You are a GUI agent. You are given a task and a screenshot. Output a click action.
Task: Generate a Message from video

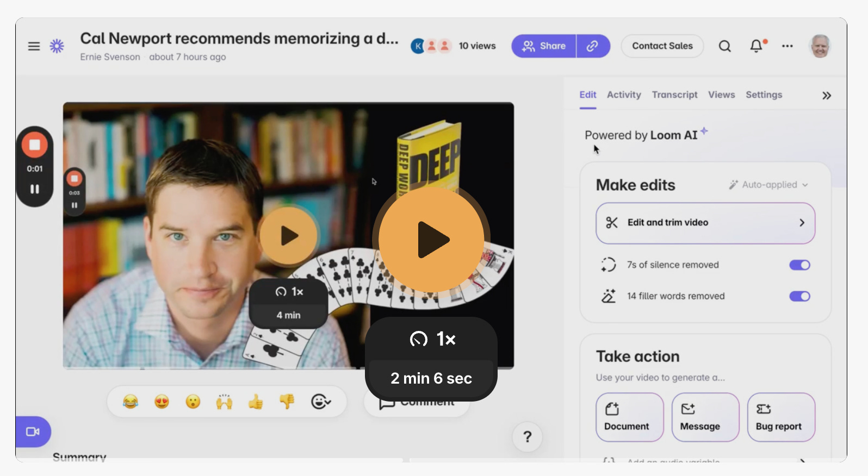[705, 417]
